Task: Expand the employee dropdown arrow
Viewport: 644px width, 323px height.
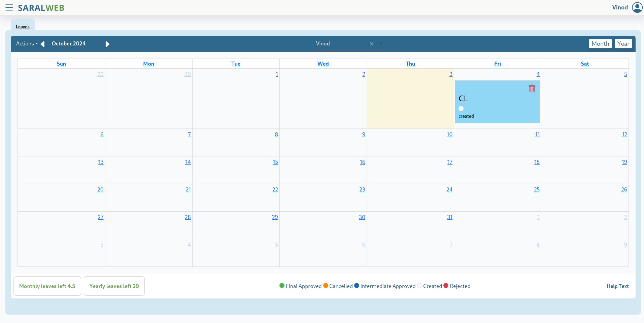Action: pos(381,44)
